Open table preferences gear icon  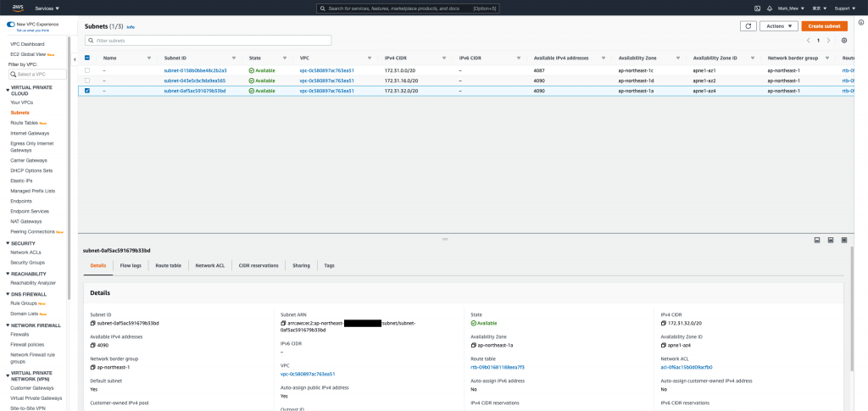(x=843, y=41)
